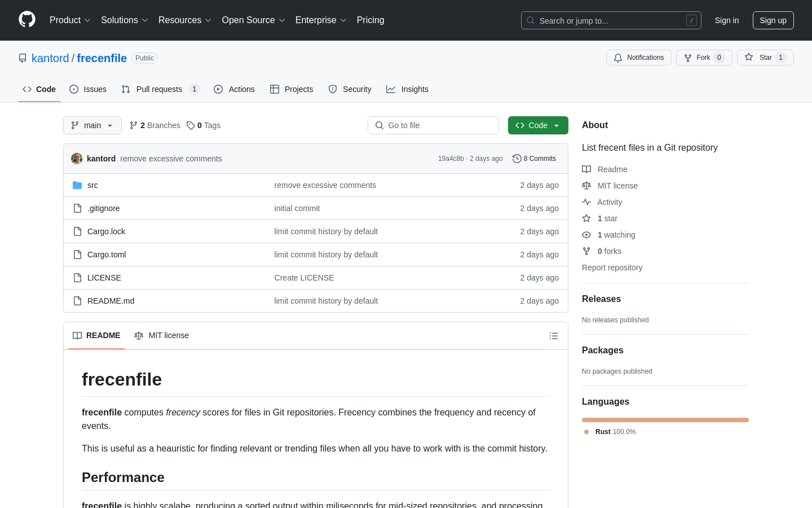The image size is (812, 508).
Task: Click the pulse icon next to Activity
Action: coord(586,202)
